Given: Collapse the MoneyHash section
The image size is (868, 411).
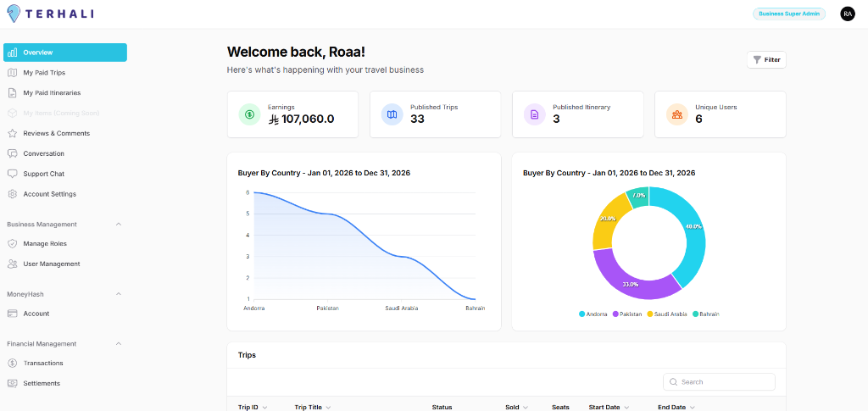Looking at the screenshot, I should tap(118, 294).
